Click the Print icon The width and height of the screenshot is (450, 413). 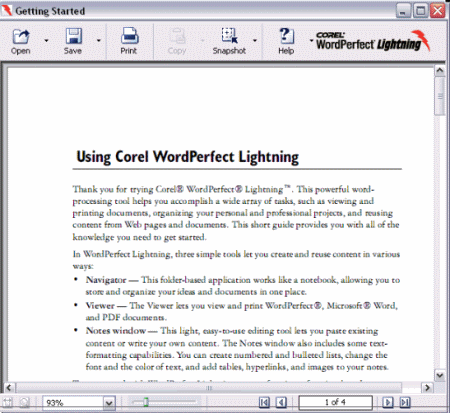click(129, 36)
